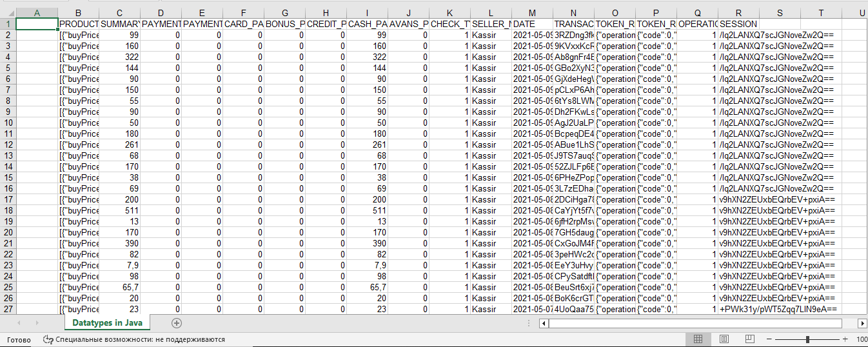Click horizontal scrollbar left arrow
This screenshot has width=868, height=347.
coord(543,323)
